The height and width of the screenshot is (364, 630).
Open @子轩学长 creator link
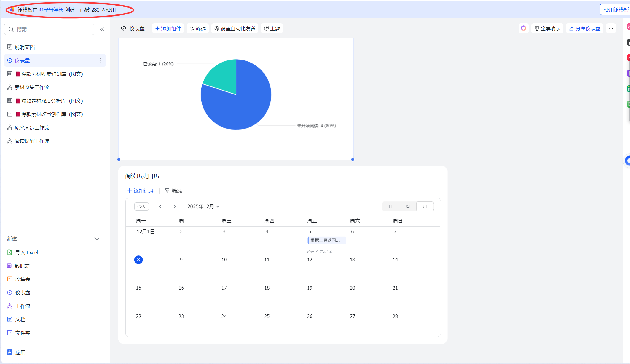(51, 10)
